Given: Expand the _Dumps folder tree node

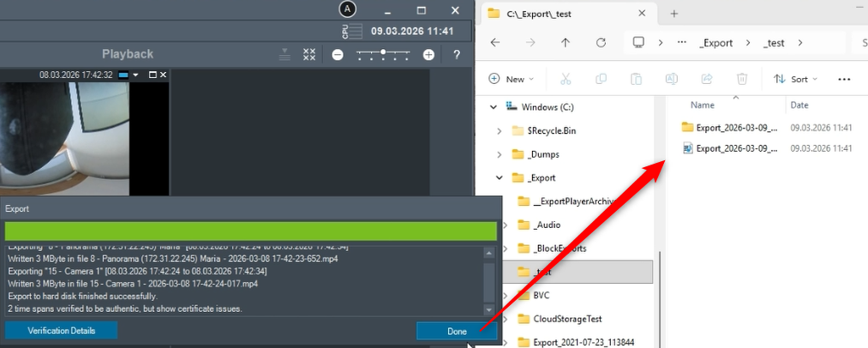Looking at the screenshot, I should click(500, 154).
